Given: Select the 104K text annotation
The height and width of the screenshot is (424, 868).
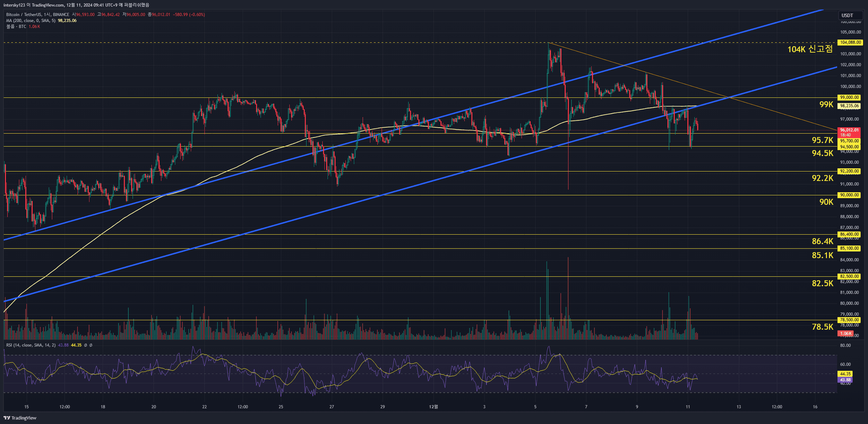Looking at the screenshot, I should pos(810,49).
